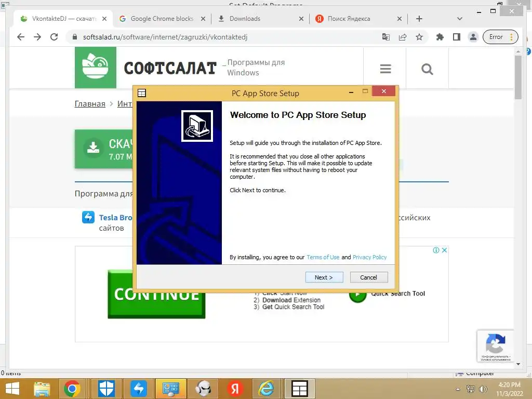Open File Explorer from taskbar
The height and width of the screenshot is (399, 532).
click(x=42, y=389)
